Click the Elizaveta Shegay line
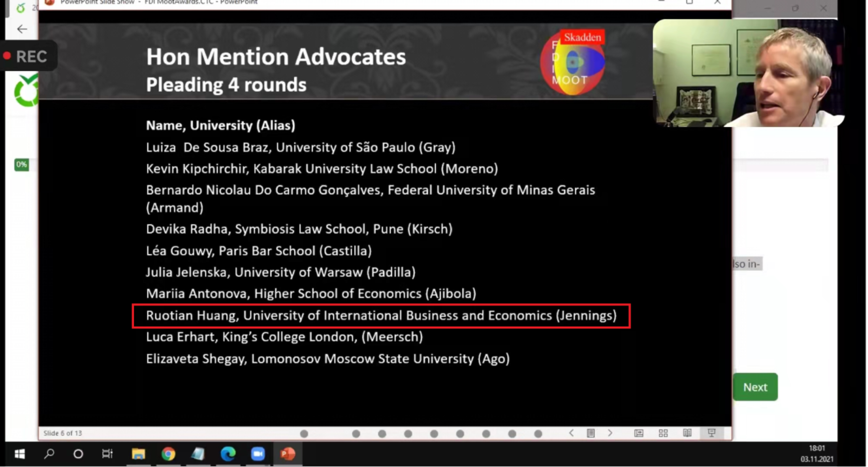Viewport: 868px width, 467px height. [328, 359]
